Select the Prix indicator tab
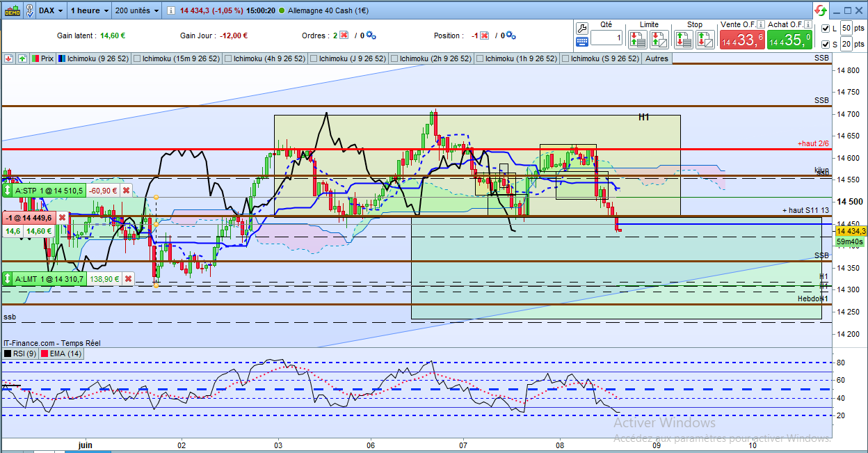The image size is (868, 453). (x=43, y=58)
